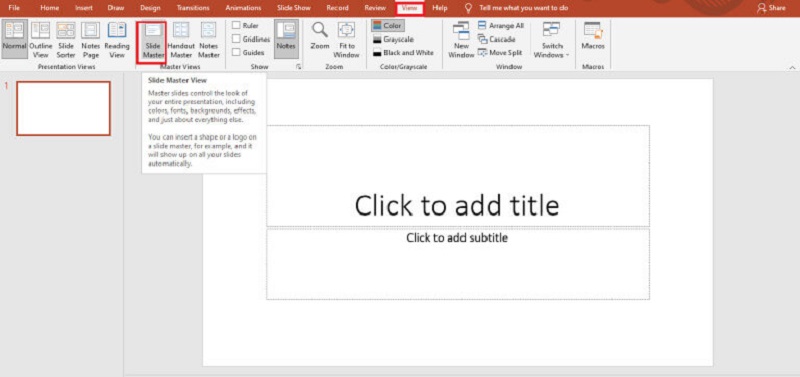Switch to the Review tab
800x377 pixels.
tap(375, 8)
